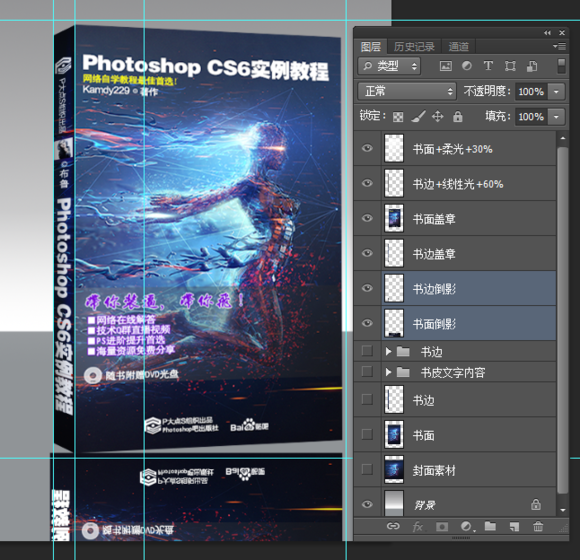Screen dimensions: 580x560
Task: Close the layers panel with X
Action: 562,33
